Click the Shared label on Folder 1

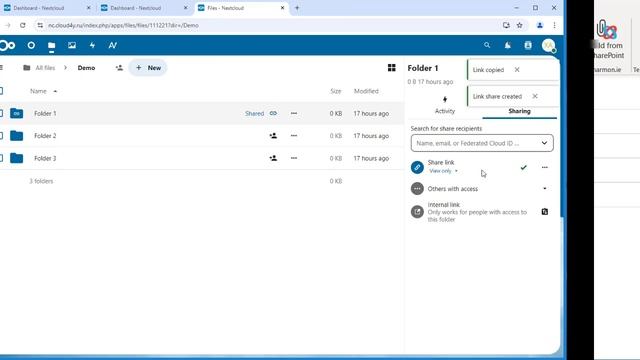[x=254, y=113]
